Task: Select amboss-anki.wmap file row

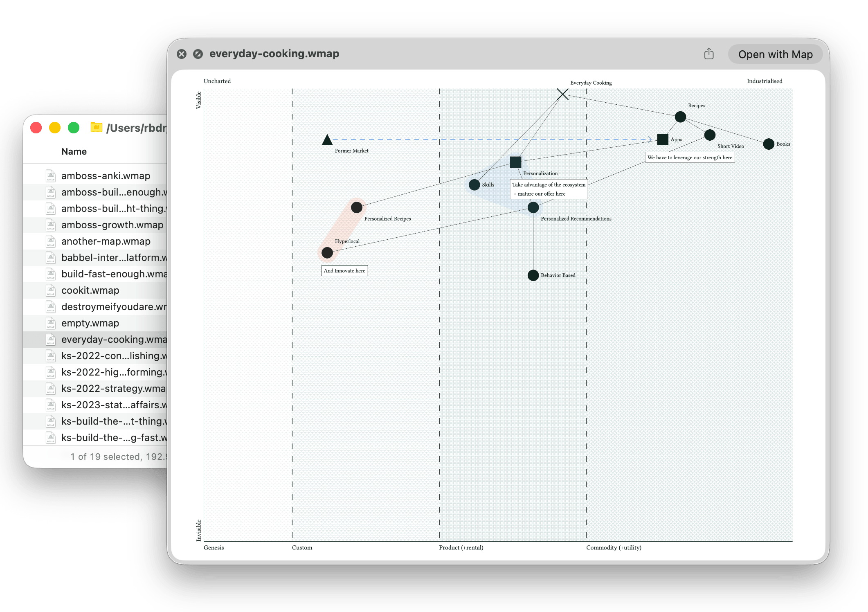Action: pyautogui.click(x=106, y=176)
